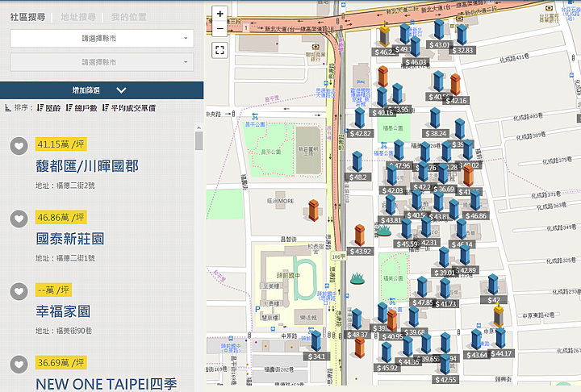Click the scrollbar thumb of the results list
Image resolution: width=581 pixels, height=392 pixels.
(199, 141)
